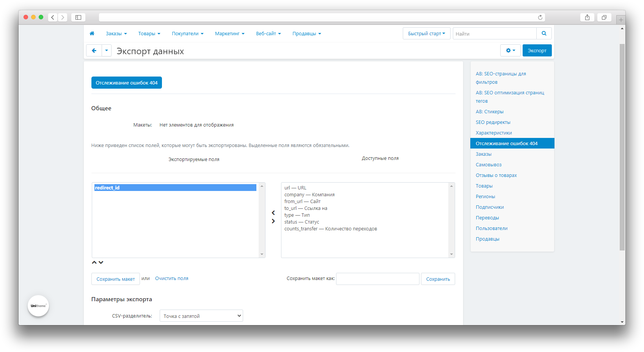Image resolution: width=644 pixels, height=352 pixels.
Task: Open the Покупатели menu
Action: (188, 34)
